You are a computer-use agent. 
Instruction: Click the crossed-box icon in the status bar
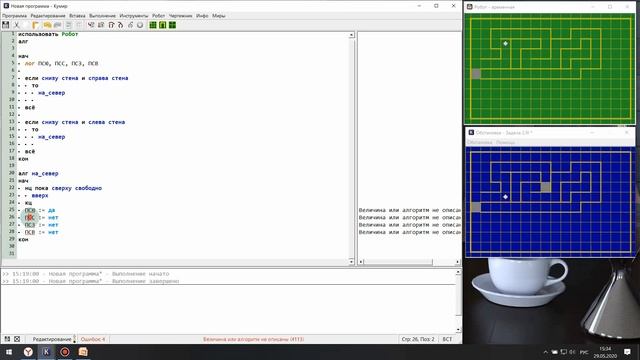point(17,339)
